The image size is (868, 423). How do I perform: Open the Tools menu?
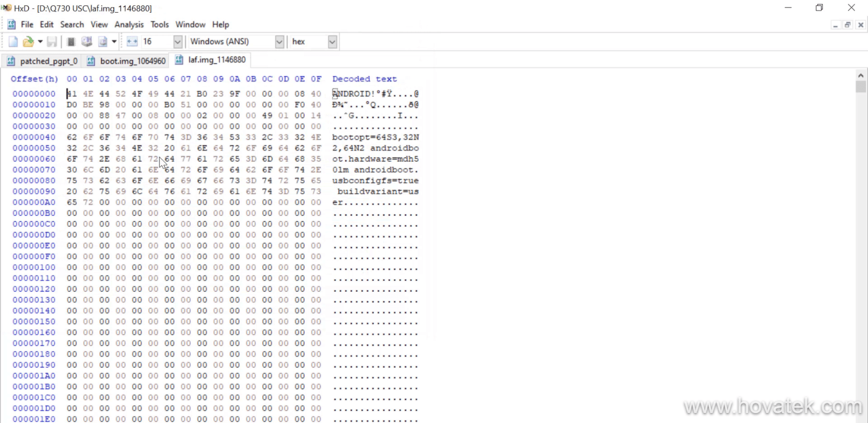[x=160, y=25]
